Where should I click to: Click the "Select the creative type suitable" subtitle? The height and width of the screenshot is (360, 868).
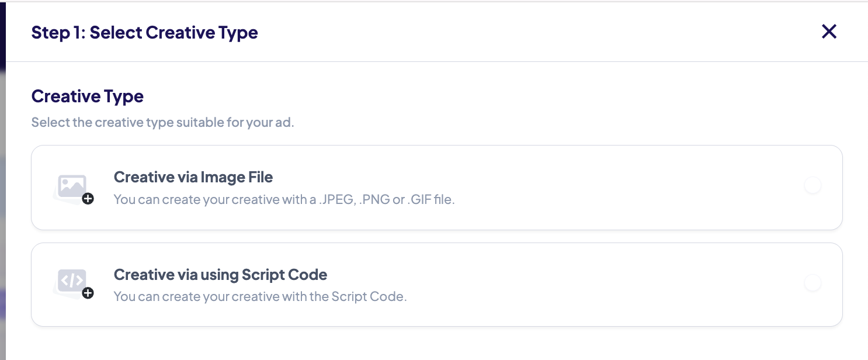(x=162, y=123)
